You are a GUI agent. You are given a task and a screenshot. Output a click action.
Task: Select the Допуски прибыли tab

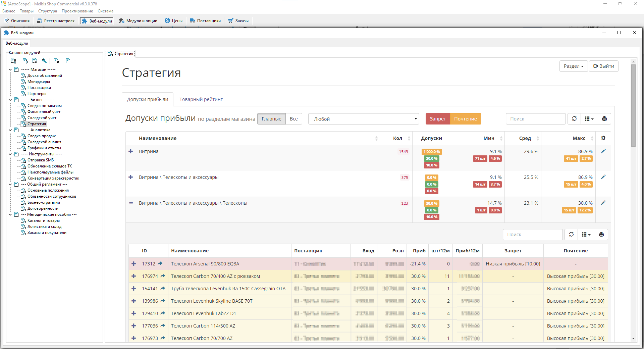pyautogui.click(x=148, y=99)
